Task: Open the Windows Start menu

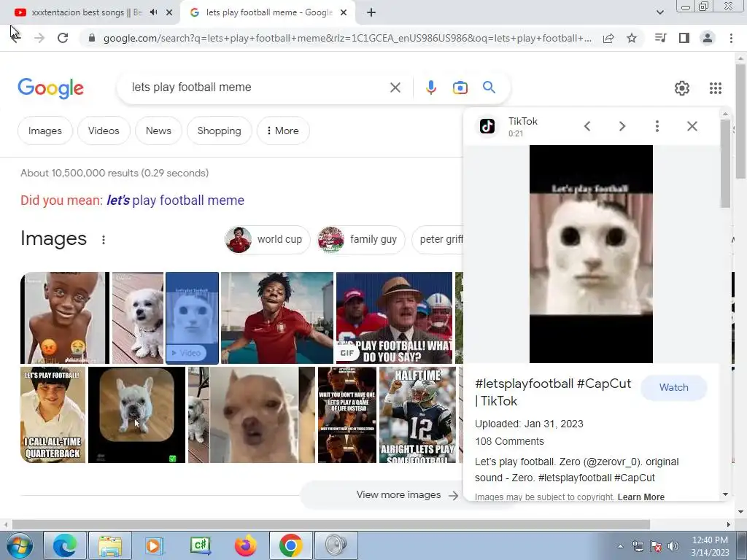Action: tap(20, 545)
